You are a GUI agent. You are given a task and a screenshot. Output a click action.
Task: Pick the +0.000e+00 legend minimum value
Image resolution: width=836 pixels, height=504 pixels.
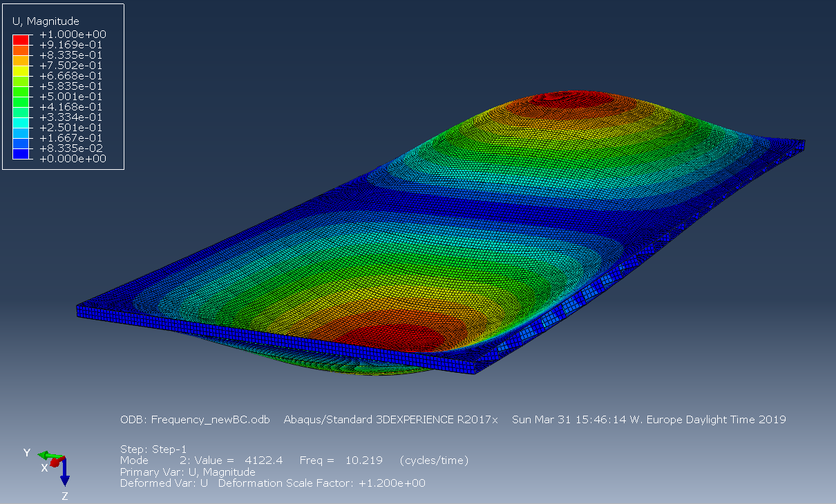[x=72, y=159]
